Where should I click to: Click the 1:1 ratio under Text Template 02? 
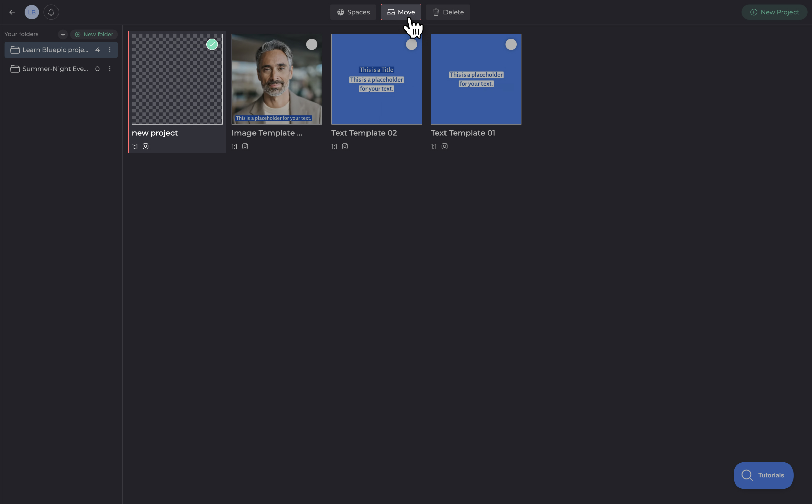(x=334, y=146)
